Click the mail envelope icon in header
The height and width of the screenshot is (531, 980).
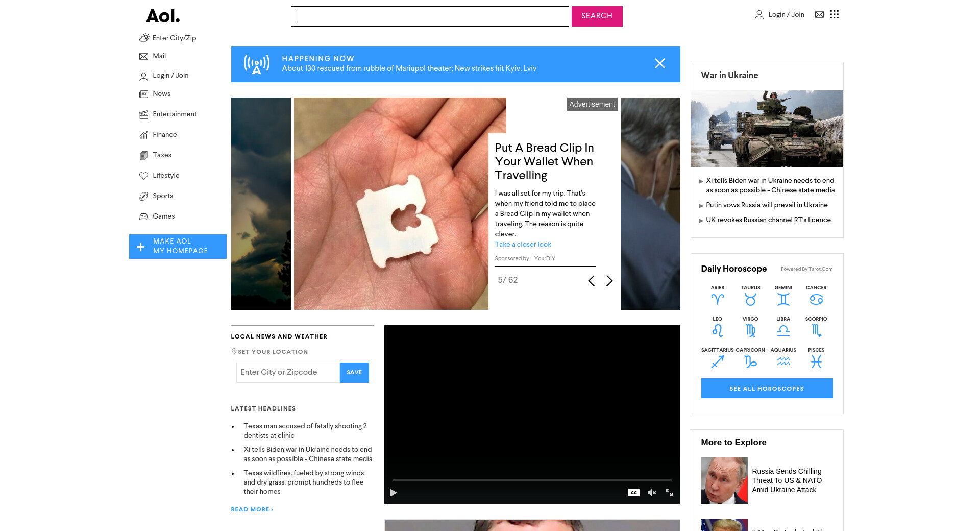(x=819, y=14)
